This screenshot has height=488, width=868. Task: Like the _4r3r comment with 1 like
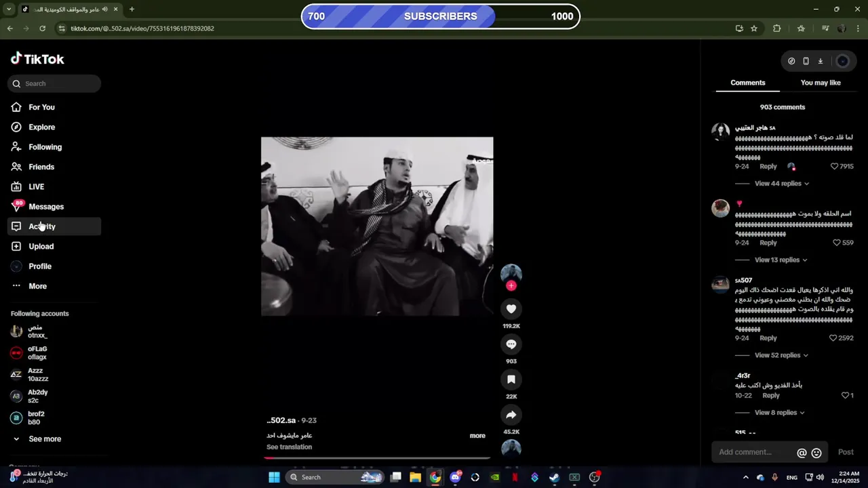pos(845,395)
